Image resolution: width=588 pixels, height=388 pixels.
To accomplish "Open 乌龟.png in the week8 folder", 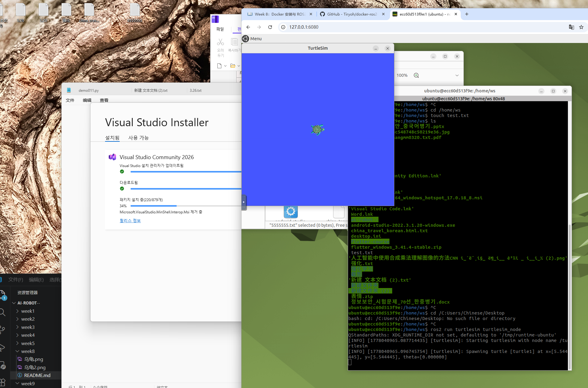I will (x=33, y=359).
